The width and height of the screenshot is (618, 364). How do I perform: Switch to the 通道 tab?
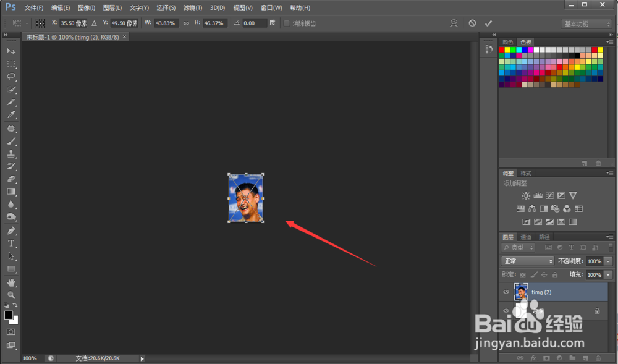click(526, 237)
